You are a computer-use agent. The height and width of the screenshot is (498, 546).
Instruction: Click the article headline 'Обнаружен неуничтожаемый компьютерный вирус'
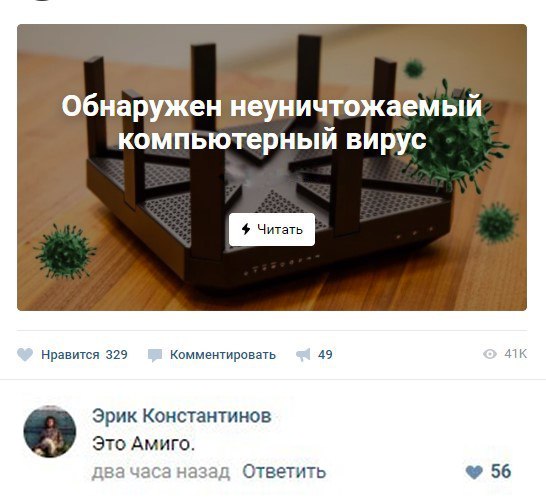click(x=272, y=123)
